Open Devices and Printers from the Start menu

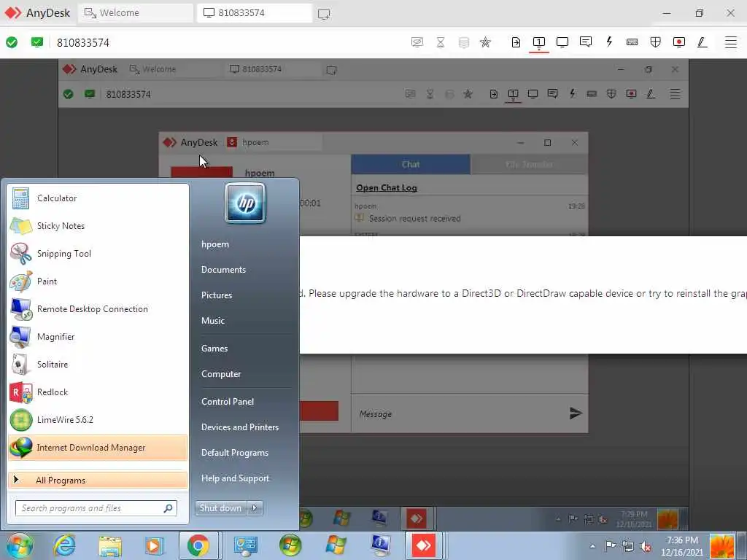click(x=239, y=427)
